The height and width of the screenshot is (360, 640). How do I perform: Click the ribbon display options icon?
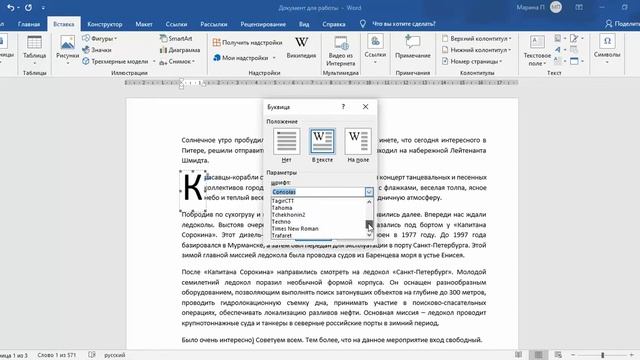point(579,7)
